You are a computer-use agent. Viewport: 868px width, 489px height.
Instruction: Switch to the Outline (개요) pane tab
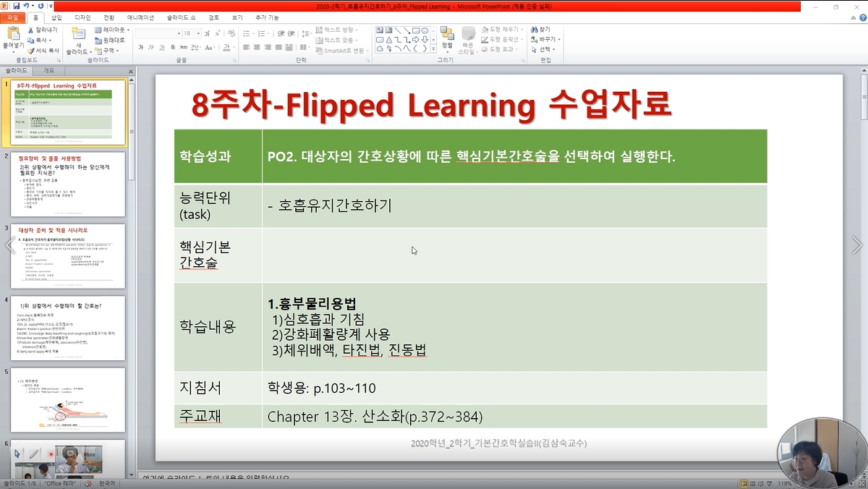click(x=48, y=71)
